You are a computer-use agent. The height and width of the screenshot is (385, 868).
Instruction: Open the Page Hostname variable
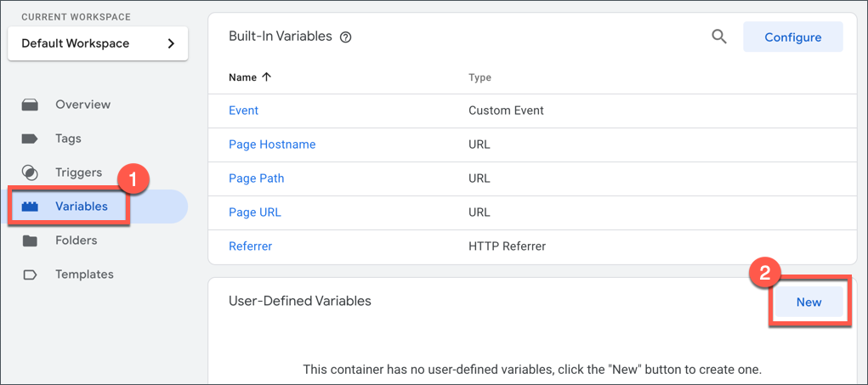point(272,144)
